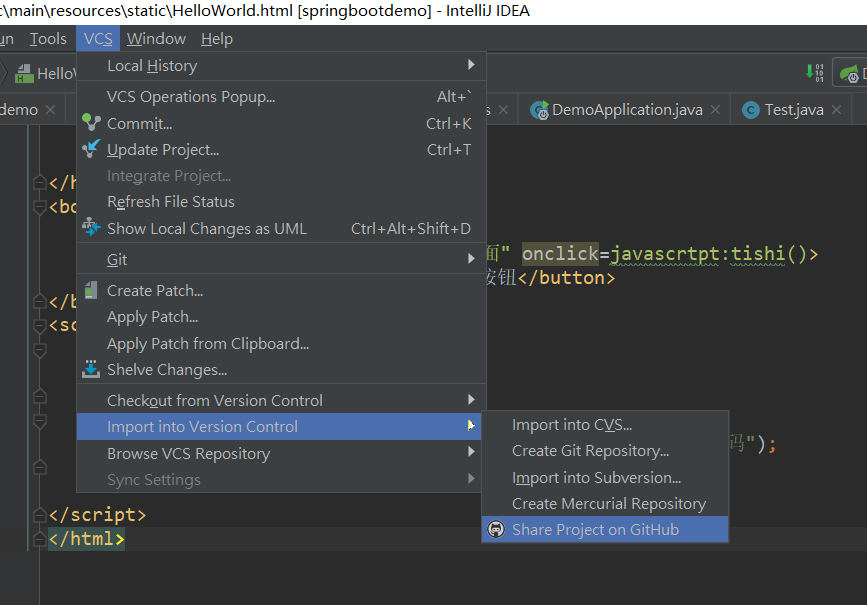Click Share Project on GitHub
Viewport: 867px width, 605px height.
(605, 529)
